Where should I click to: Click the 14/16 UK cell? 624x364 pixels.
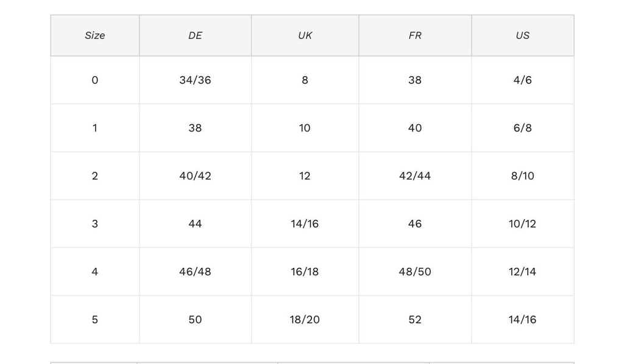305,224
